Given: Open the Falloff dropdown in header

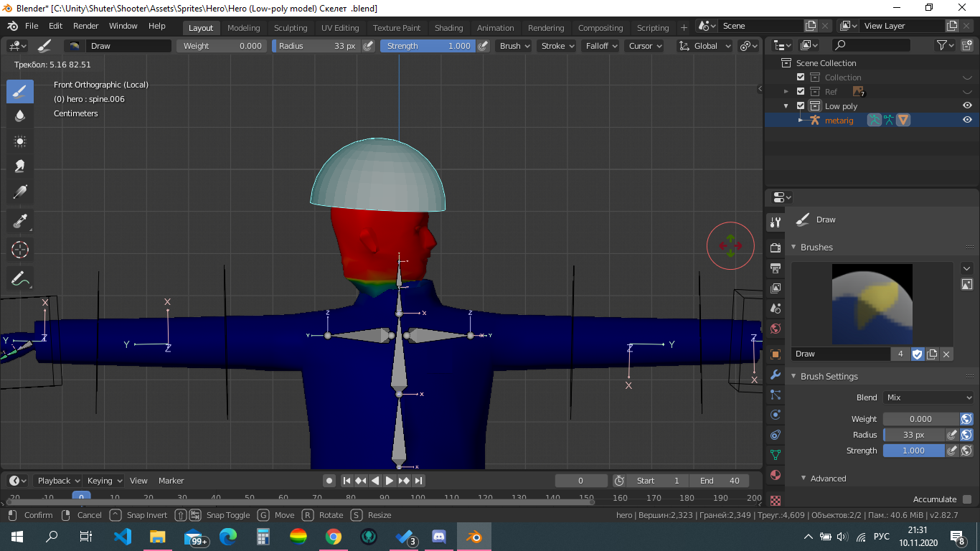Looking at the screenshot, I should pos(601,46).
